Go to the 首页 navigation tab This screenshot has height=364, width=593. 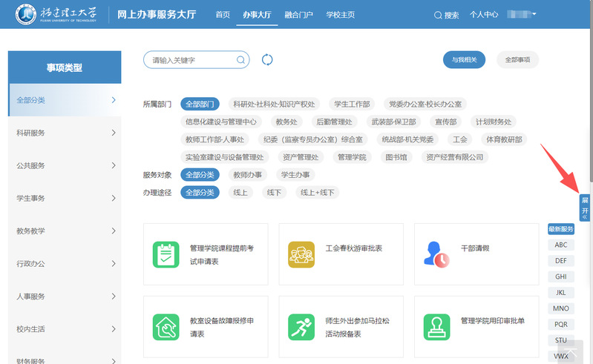[x=222, y=15]
